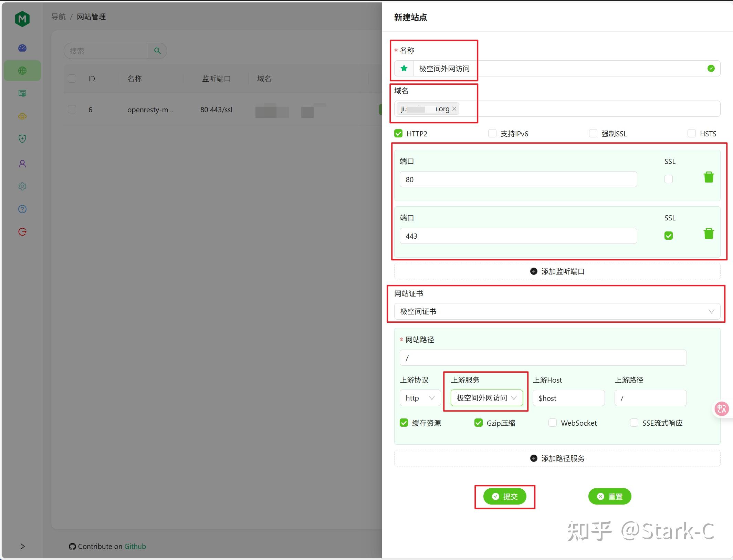Open the help question mark icon
Image resolution: width=733 pixels, height=560 pixels.
22,209
